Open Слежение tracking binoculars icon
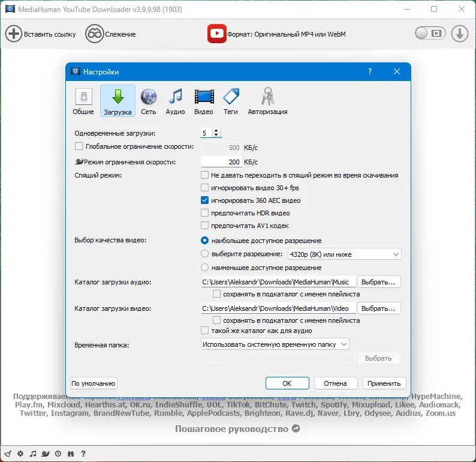The height and width of the screenshot is (462, 476). 94,34
